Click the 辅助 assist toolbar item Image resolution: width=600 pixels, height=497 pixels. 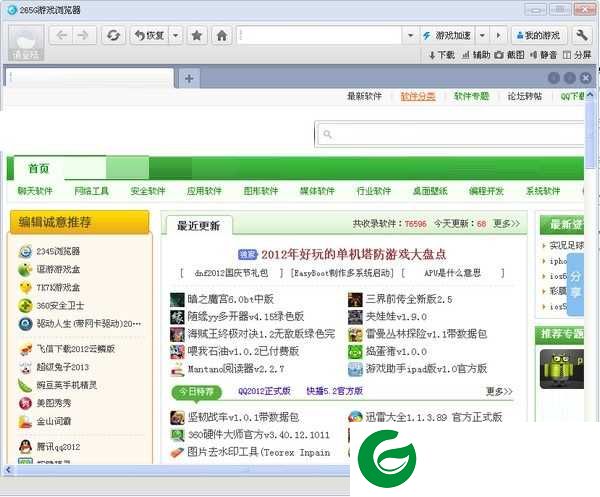pos(476,55)
